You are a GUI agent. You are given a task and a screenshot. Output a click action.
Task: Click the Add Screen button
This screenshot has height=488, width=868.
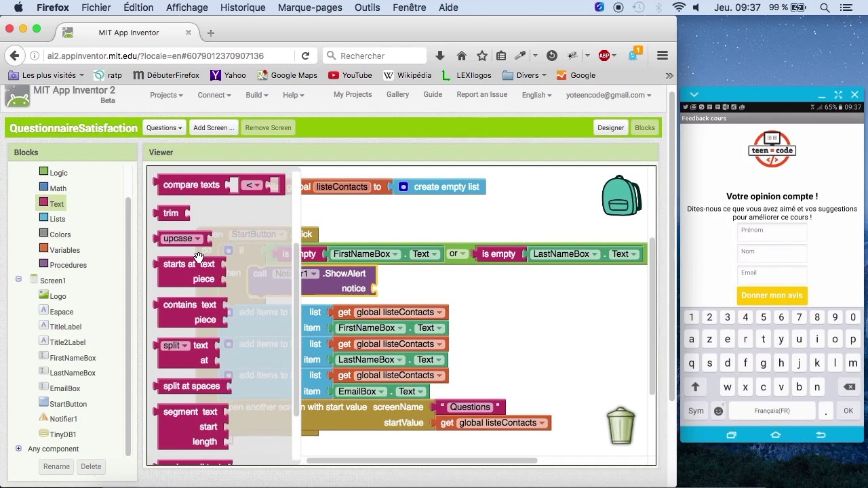[214, 127]
